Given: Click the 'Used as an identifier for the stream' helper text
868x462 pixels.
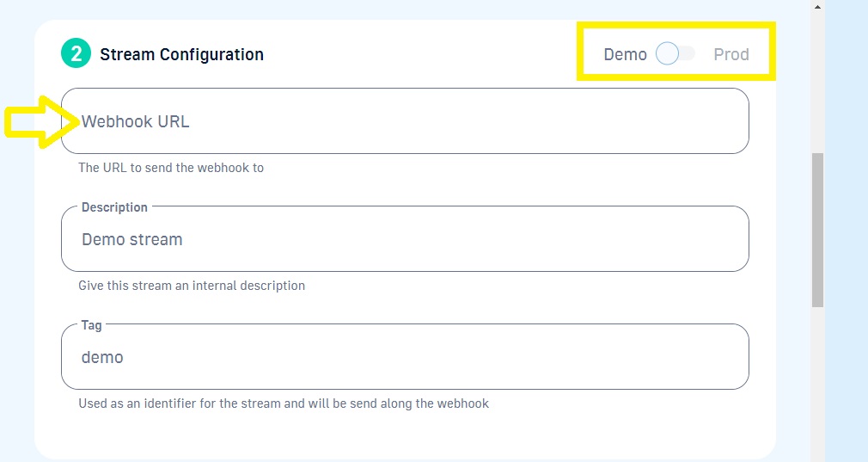Looking at the screenshot, I should click(x=284, y=403).
